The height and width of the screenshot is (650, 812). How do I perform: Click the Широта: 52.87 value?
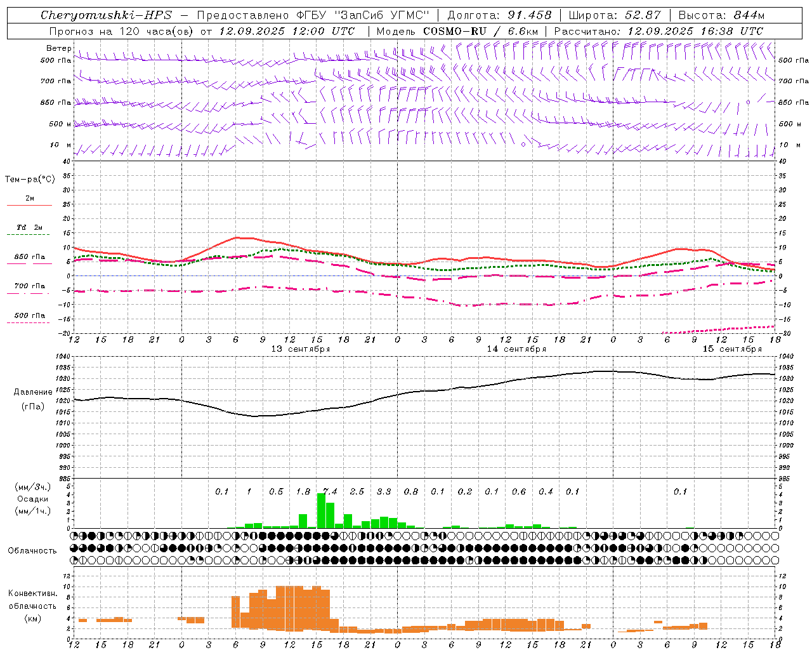615,15
